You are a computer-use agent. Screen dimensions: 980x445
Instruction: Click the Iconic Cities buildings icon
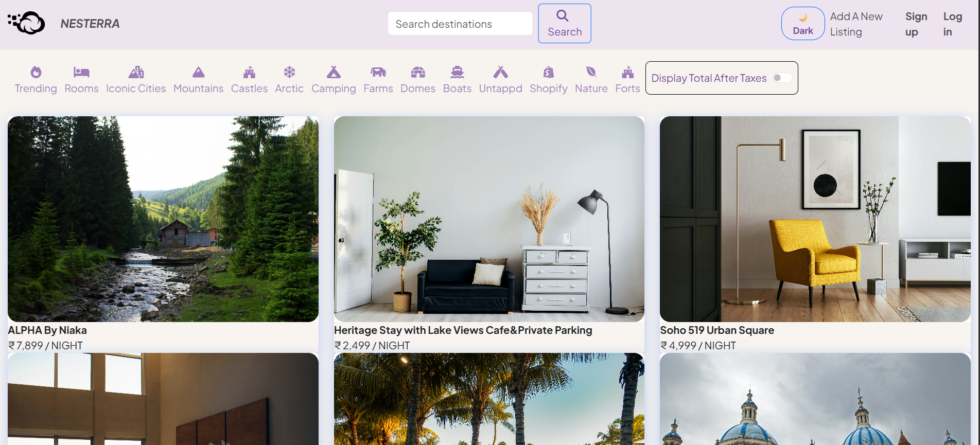click(x=136, y=72)
